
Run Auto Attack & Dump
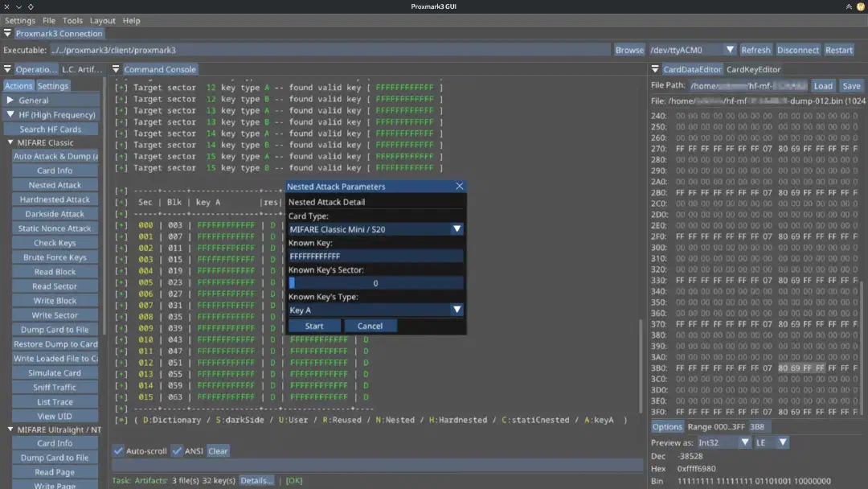pos(55,156)
